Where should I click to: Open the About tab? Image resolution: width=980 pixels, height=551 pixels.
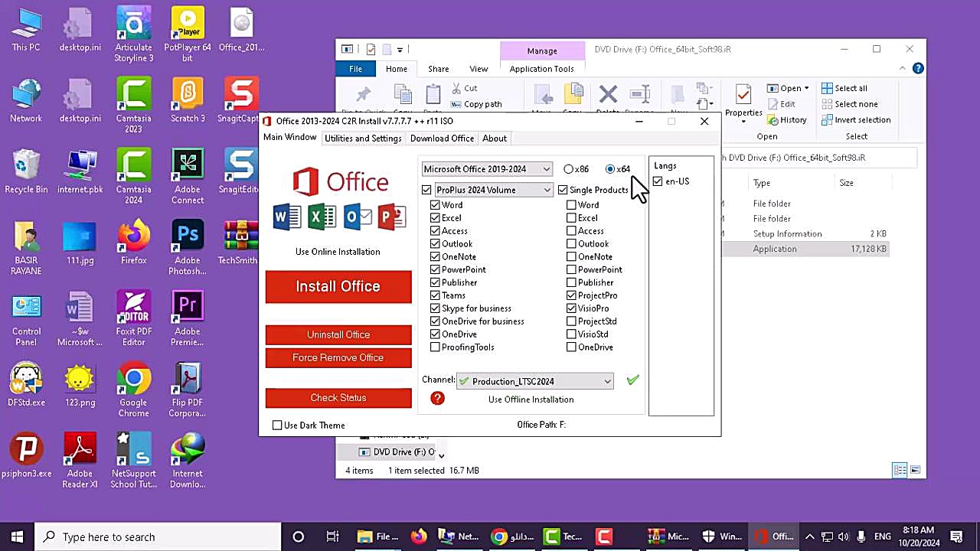[495, 139]
